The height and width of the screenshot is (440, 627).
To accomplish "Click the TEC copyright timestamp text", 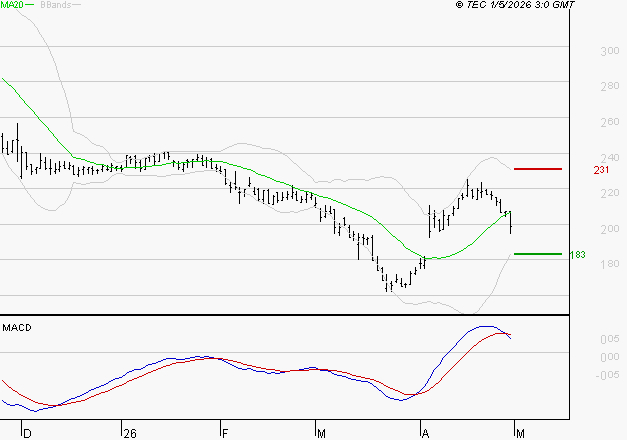I will pyautogui.click(x=515, y=5).
